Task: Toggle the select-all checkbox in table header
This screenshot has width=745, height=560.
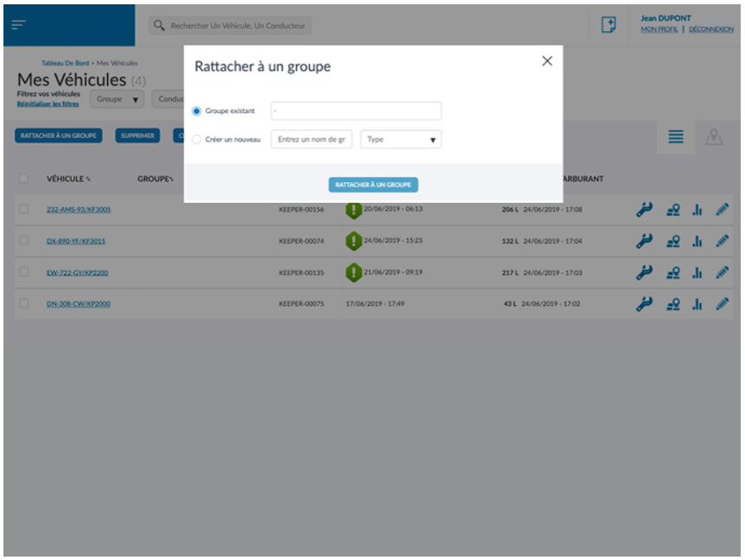Action: pos(24,179)
